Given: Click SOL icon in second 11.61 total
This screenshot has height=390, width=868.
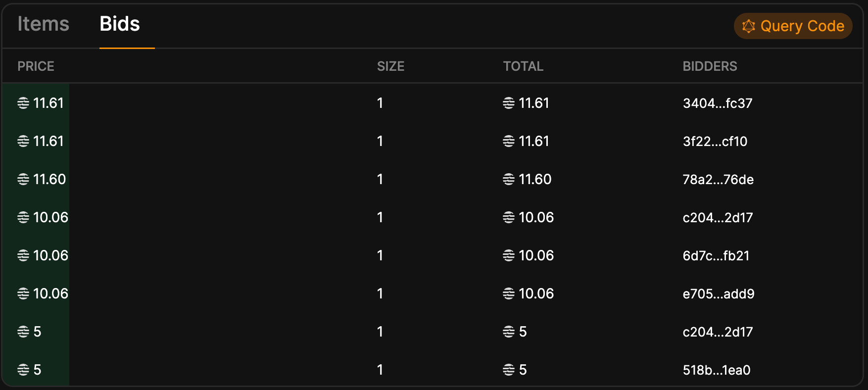Looking at the screenshot, I should pos(509,141).
